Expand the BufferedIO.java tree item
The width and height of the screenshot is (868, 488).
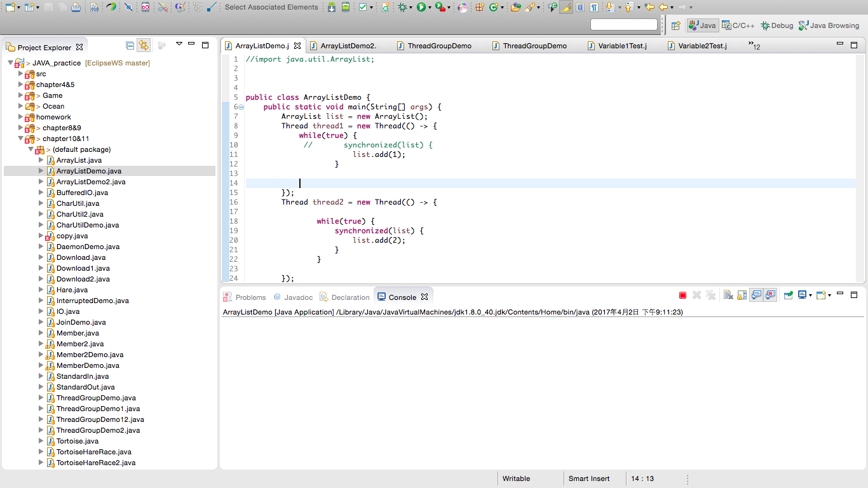(41, 193)
